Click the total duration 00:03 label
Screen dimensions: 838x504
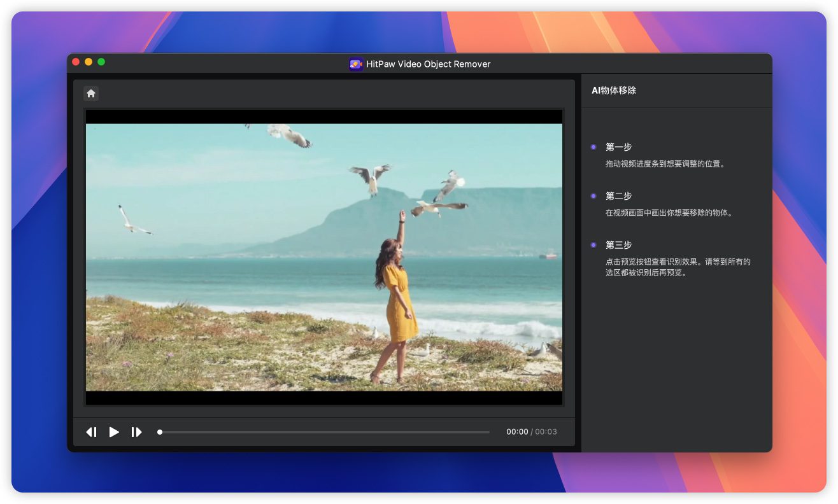pos(546,432)
